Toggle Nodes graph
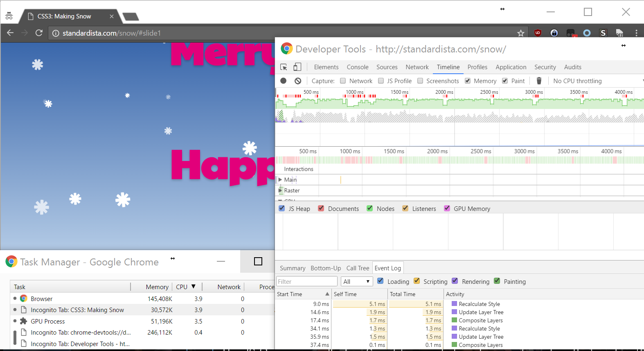Viewport: 644px width, 351px height. (x=370, y=208)
